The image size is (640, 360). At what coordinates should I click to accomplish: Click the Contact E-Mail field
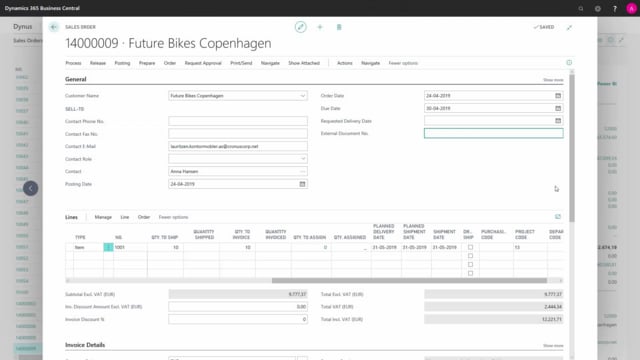[x=238, y=146]
